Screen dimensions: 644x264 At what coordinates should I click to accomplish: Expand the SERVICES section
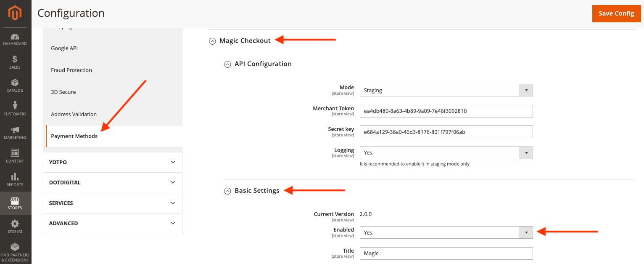click(113, 203)
